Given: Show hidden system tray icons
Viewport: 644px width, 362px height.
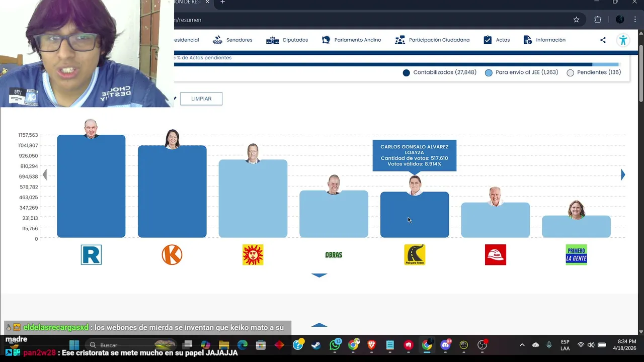Looking at the screenshot, I should point(522,345).
